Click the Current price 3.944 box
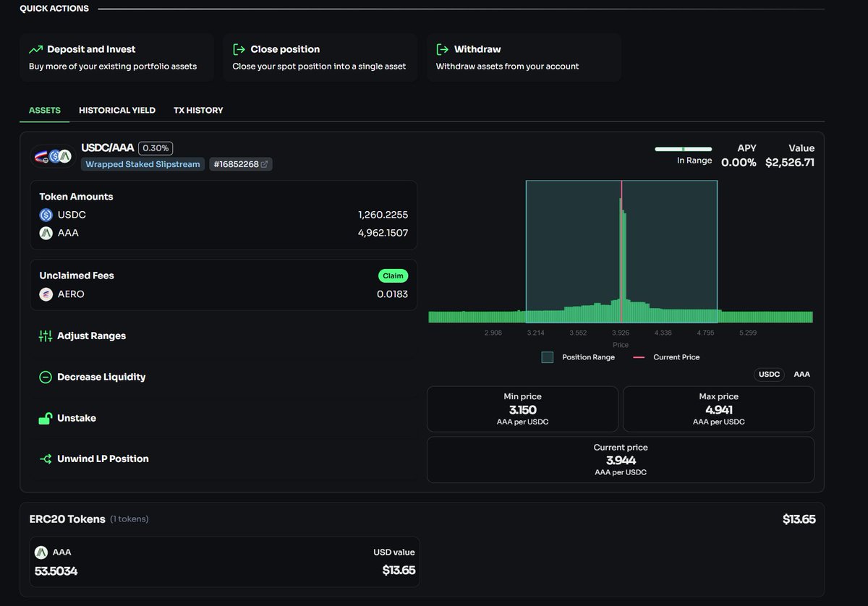The image size is (868, 606). (x=621, y=459)
